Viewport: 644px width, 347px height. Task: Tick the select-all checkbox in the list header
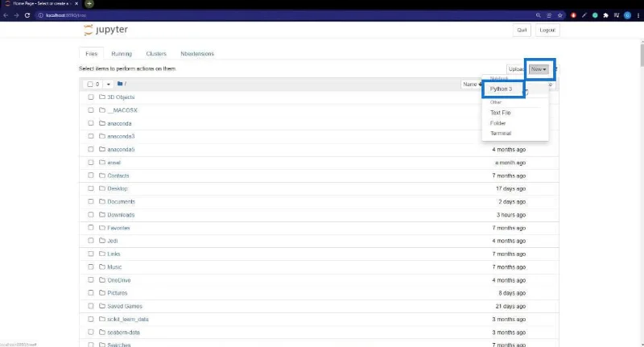tap(90, 85)
